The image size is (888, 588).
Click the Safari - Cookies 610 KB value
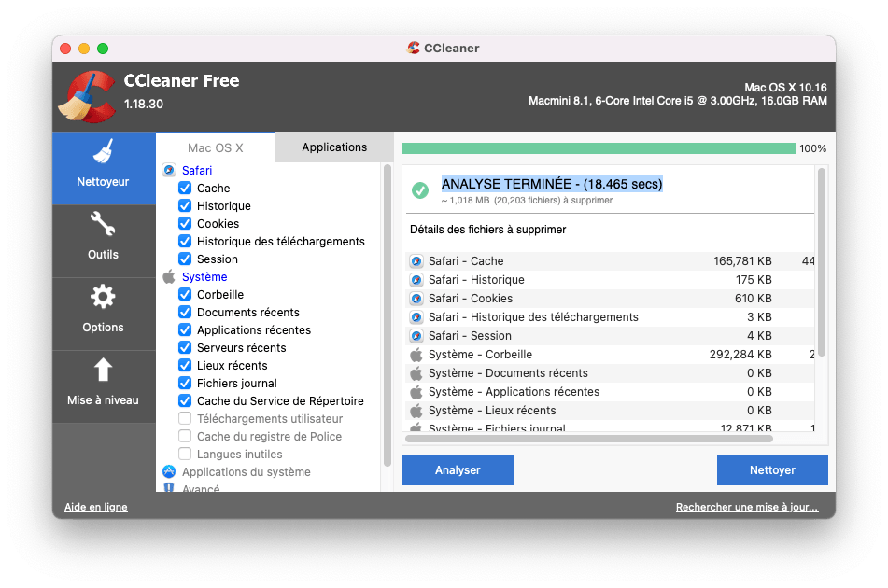pyautogui.click(x=754, y=299)
